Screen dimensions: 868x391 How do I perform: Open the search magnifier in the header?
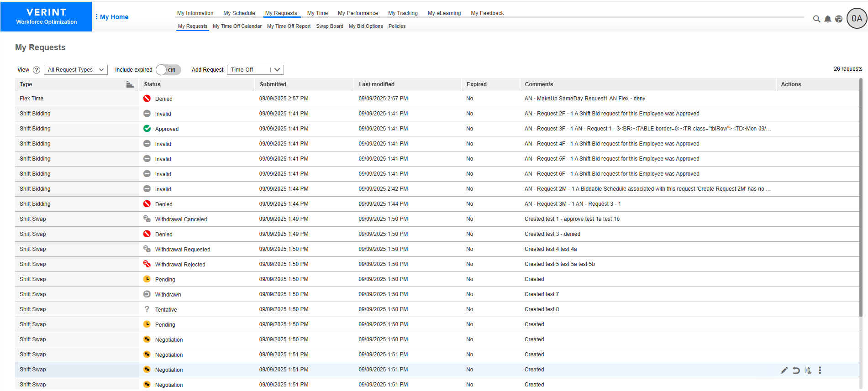[816, 19]
